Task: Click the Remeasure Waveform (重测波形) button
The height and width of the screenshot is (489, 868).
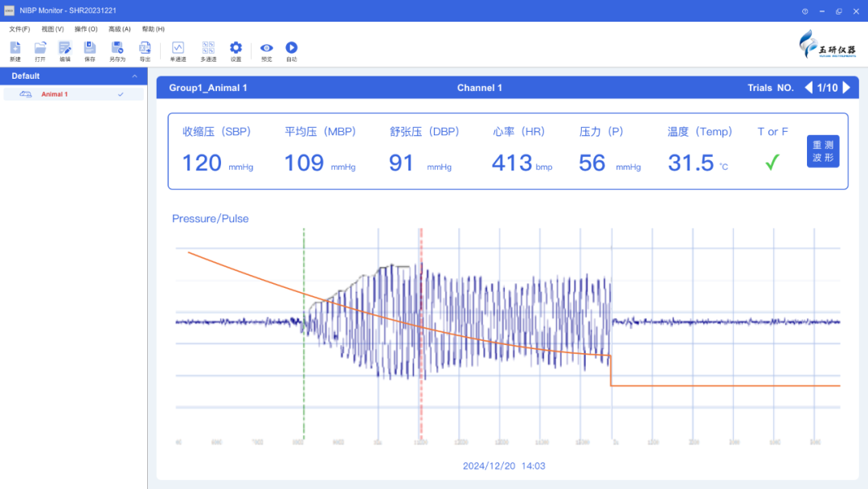Action: click(823, 151)
